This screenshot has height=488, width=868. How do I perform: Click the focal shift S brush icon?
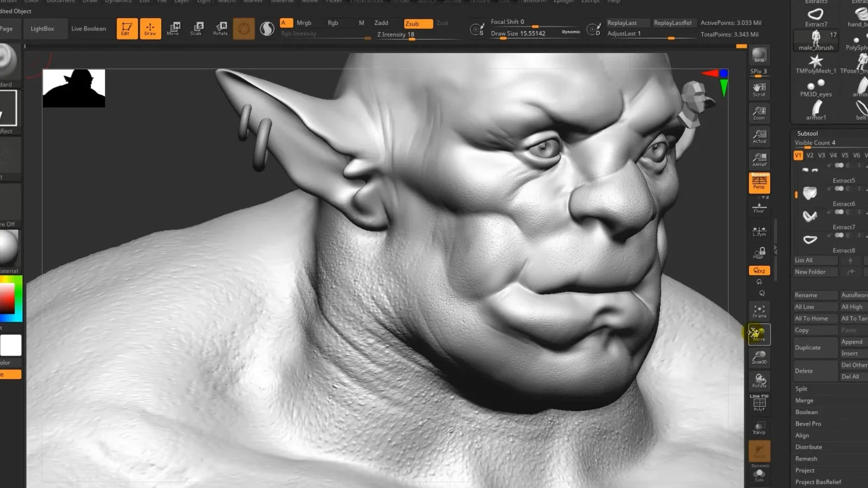click(477, 30)
